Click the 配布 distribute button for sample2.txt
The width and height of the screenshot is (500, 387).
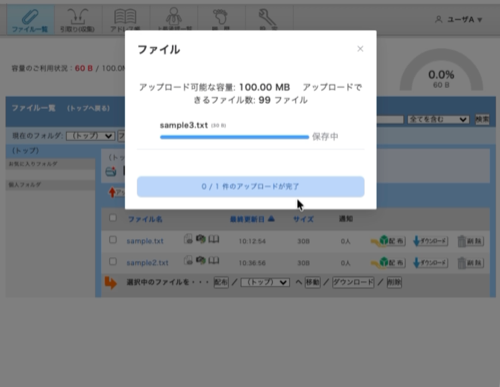(388, 263)
